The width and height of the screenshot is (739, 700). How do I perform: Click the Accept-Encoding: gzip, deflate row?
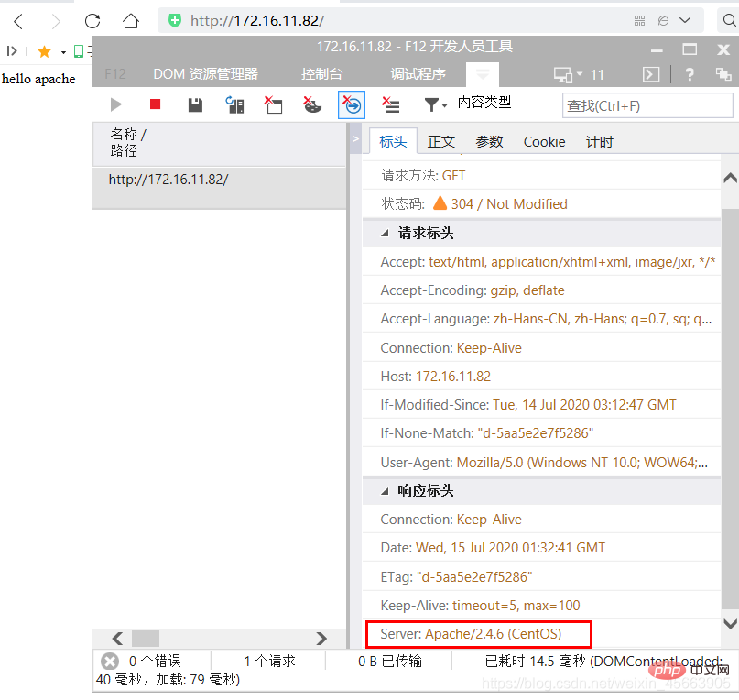(541, 290)
